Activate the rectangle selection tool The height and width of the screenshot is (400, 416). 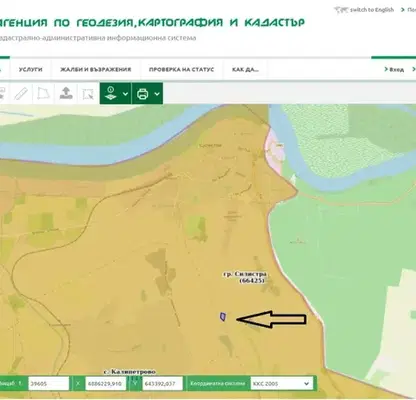point(88,94)
